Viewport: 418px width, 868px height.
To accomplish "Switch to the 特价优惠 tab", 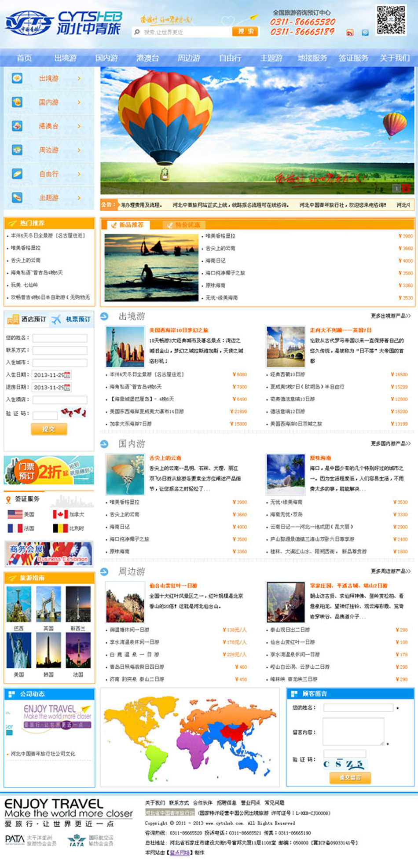I will pyautogui.click(x=183, y=225).
